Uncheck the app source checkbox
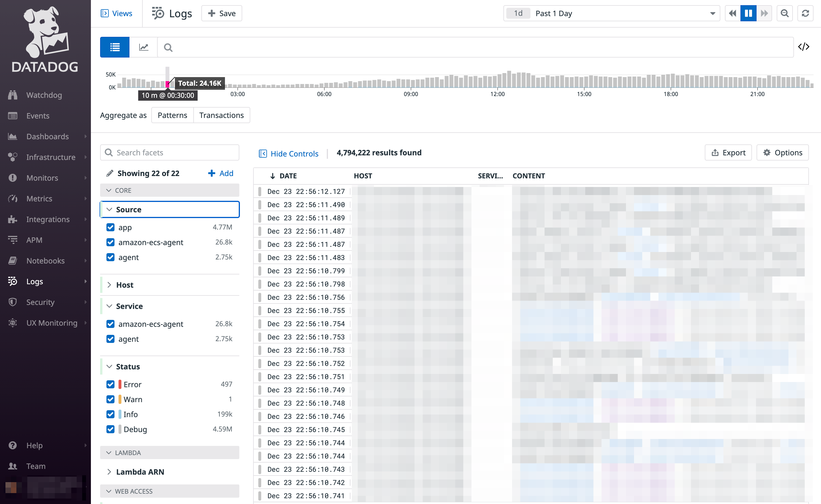 tap(110, 227)
